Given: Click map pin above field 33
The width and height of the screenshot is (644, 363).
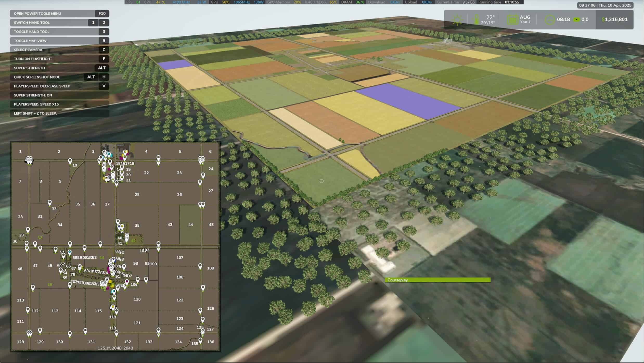Looking at the screenshot, I should pos(50,202).
